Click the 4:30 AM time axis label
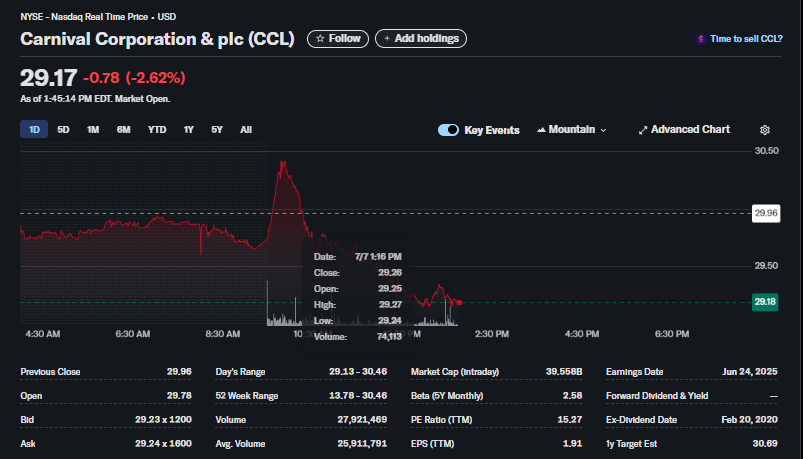The image size is (803, 459). point(43,334)
